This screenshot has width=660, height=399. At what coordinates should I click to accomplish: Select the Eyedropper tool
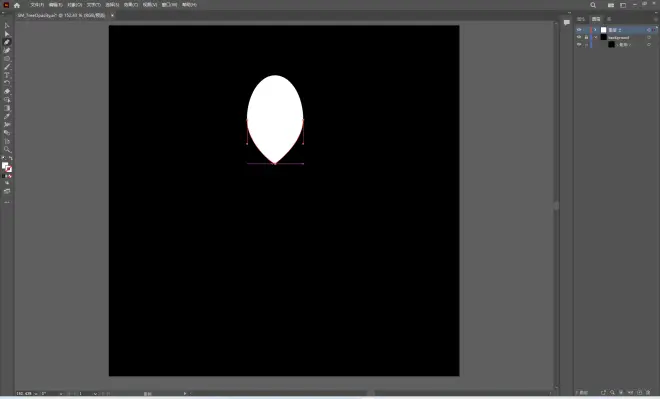pos(7,116)
